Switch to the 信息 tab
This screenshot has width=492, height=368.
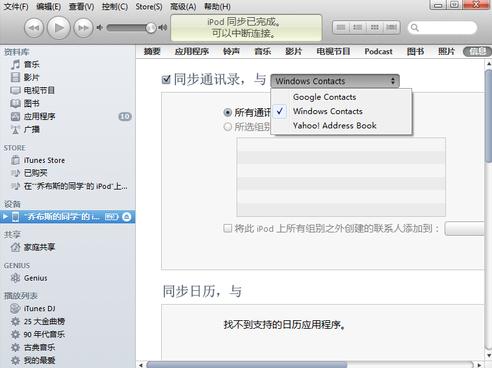coord(477,52)
